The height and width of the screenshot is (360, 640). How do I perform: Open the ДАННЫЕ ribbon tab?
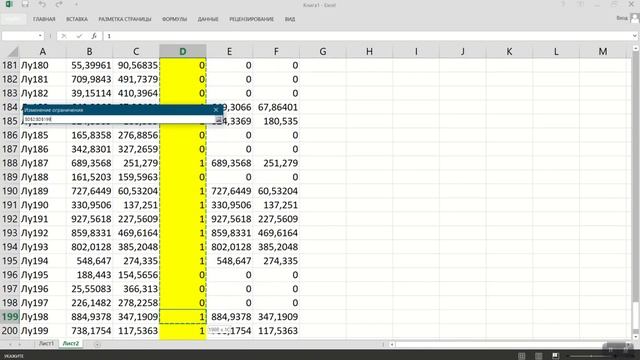click(208, 19)
